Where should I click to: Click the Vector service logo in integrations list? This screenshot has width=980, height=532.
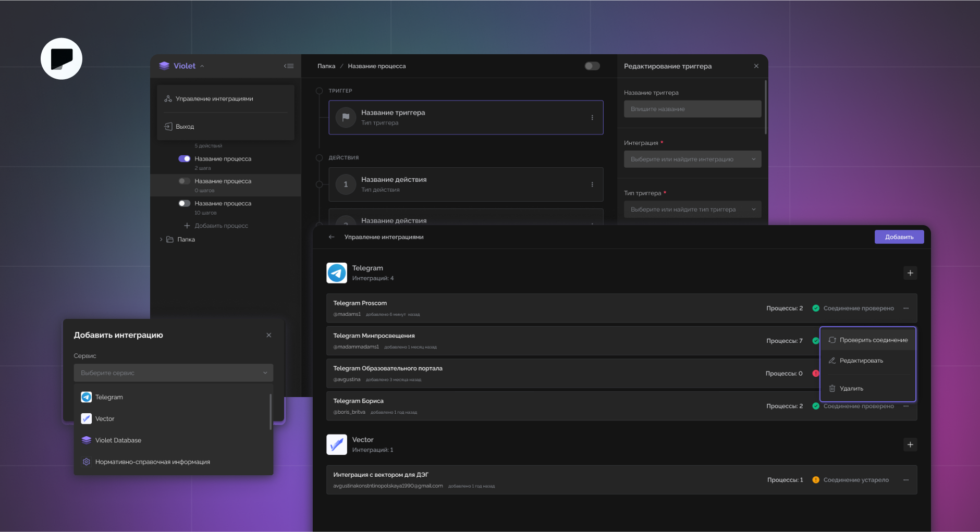pyautogui.click(x=337, y=444)
